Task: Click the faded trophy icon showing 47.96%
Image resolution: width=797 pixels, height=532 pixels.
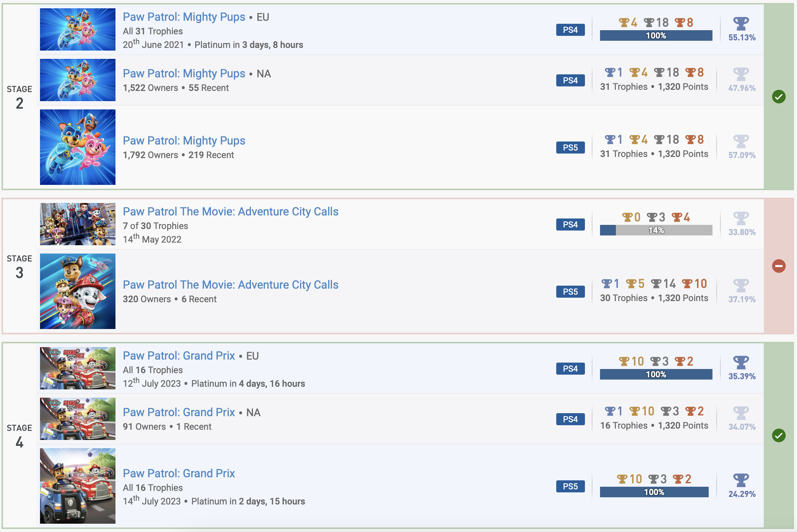Action: (741, 74)
